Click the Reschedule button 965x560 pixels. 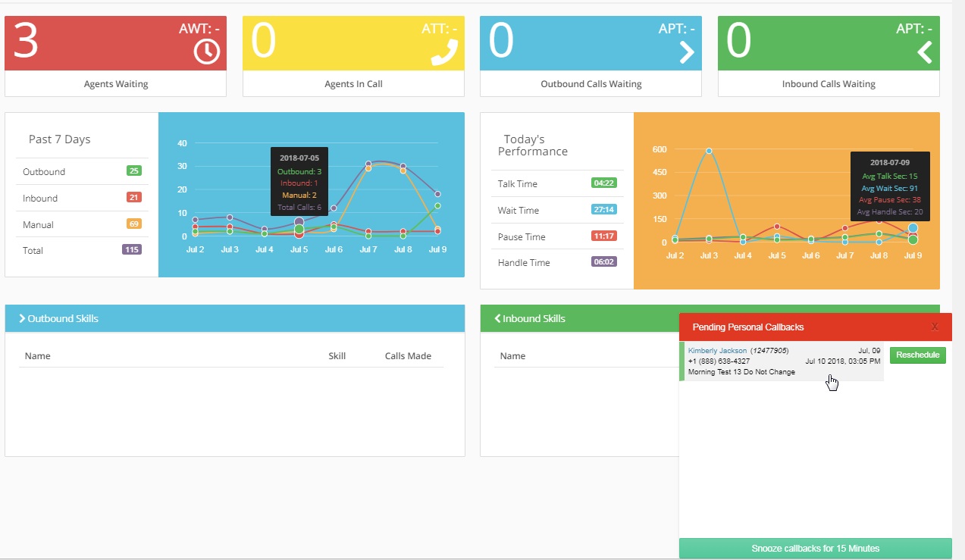[x=917, y=355]
